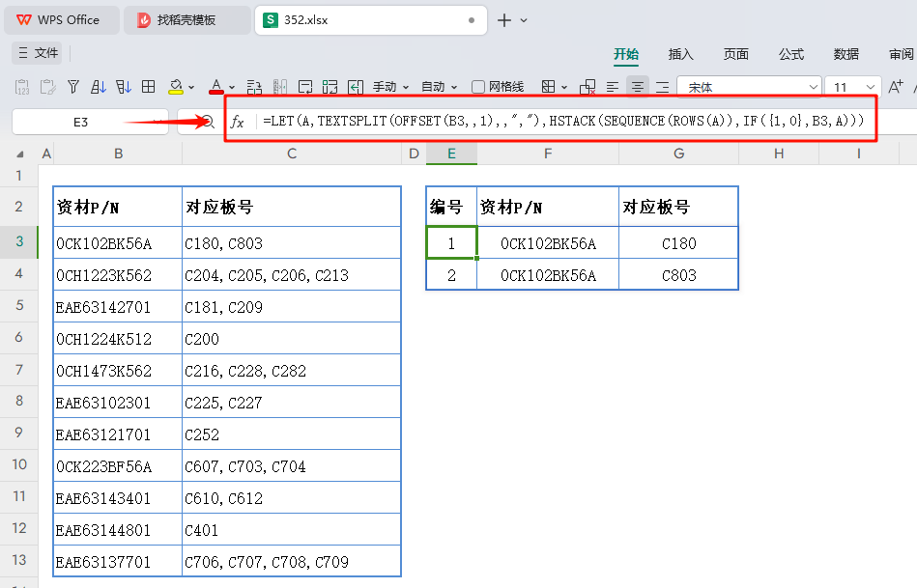Expand the borders dropdown arrow
The width and height of the screenshot is (917, 588).
click(564, 88)
